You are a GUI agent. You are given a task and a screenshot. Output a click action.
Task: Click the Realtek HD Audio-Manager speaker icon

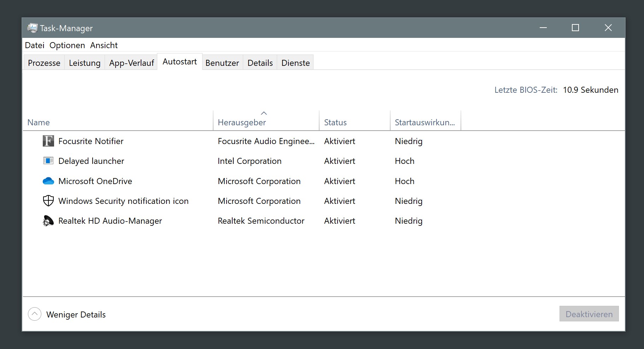tap(48, 221)
